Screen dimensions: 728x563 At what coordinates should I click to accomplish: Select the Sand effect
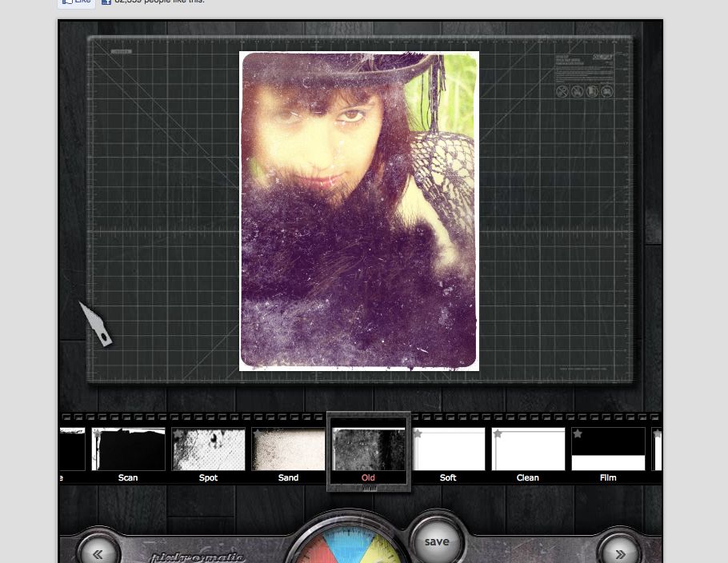click(288, 449)
